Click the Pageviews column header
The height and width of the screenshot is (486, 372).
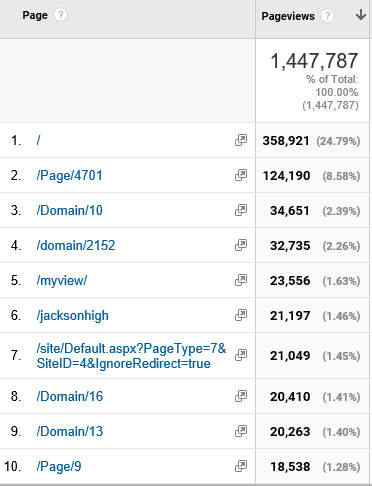pos(288,16)
